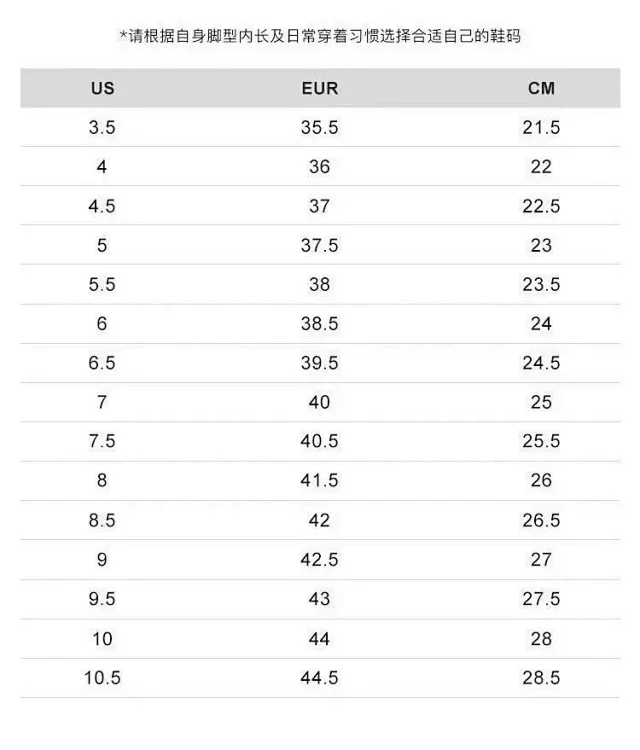
Task: Click the 24 CM value
Action: (541, 324)
